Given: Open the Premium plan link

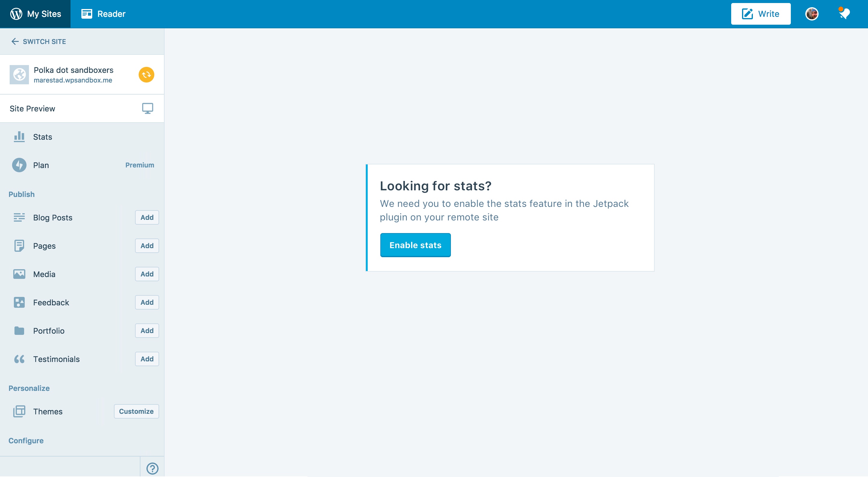Looking at the screenshot, I should [x=140, y=165].
